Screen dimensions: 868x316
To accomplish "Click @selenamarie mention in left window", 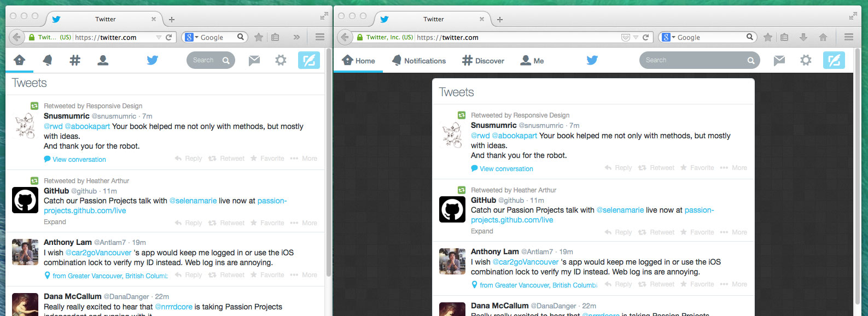I will tap(193, 201).
